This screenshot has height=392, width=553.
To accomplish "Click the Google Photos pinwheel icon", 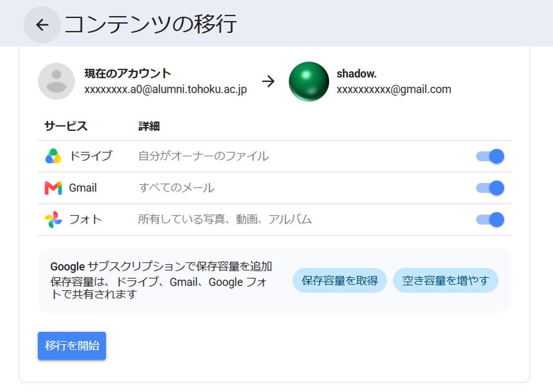I will [53, 219].
